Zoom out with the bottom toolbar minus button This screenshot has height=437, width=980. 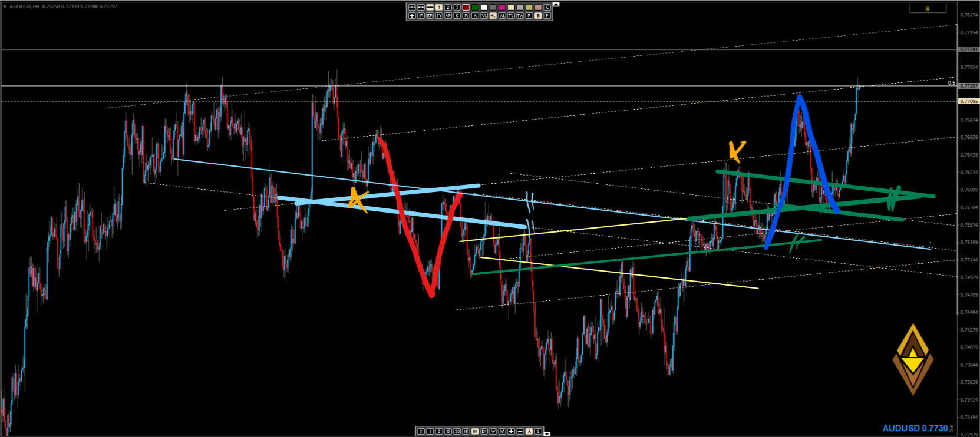[x=520, y=432]
